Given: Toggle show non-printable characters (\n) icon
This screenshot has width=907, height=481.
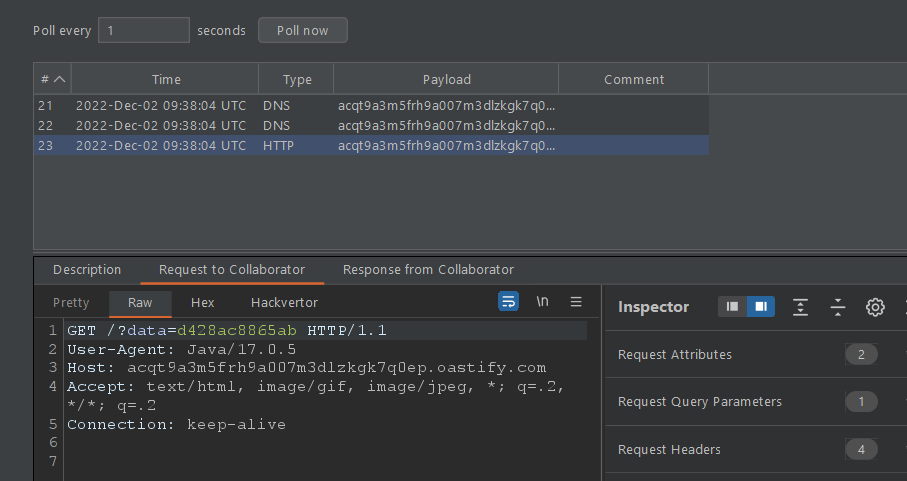Looking at the screenshot, I should (543, 302).
